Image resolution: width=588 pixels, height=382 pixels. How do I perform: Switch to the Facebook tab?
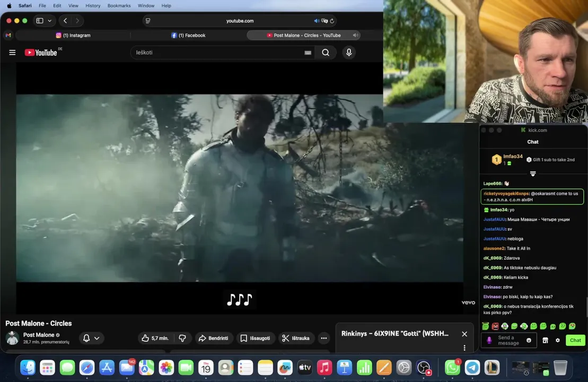[188, 35]
